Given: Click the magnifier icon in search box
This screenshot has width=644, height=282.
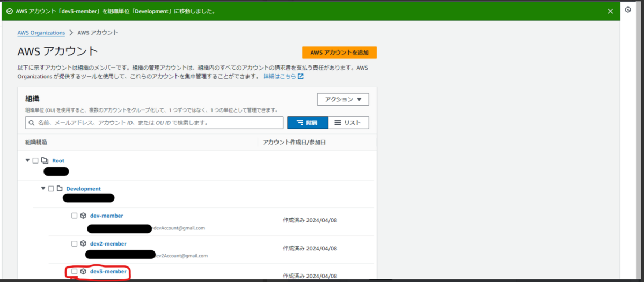Looking at the screenshot, I should pyautogui.click(x=32, y=123).
